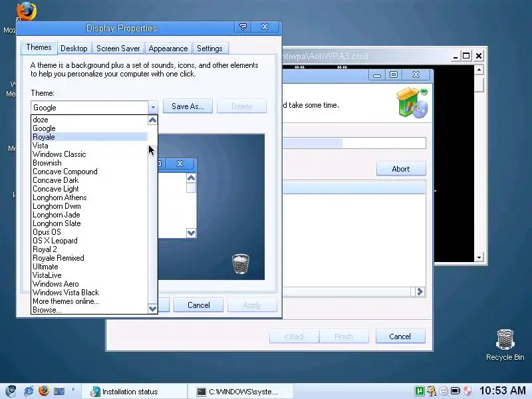This screenshot has height=399, width=532.
Task: Click the Show Desktop quick launch icon
Action: (59, 392)
